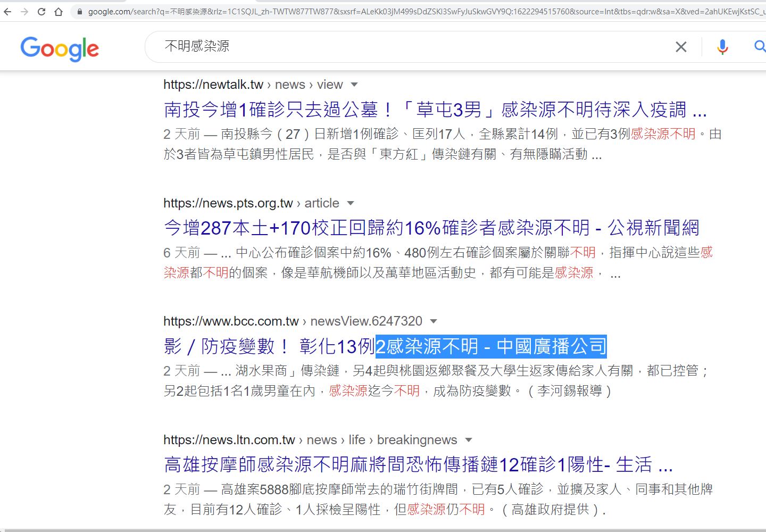Clear the search box text
The image size is (766, 532).
point(681,47)
